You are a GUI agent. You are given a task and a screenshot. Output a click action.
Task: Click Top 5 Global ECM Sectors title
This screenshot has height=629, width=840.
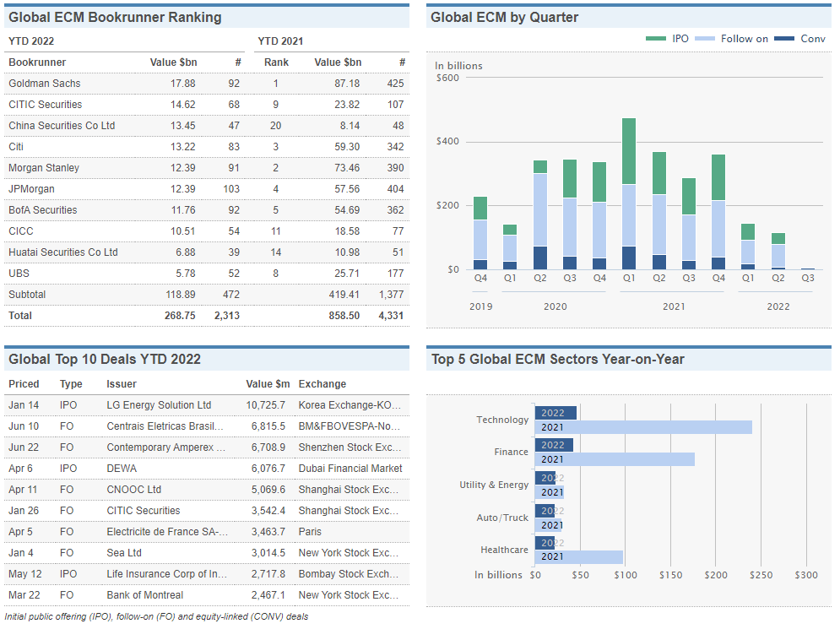click(558, 360)
